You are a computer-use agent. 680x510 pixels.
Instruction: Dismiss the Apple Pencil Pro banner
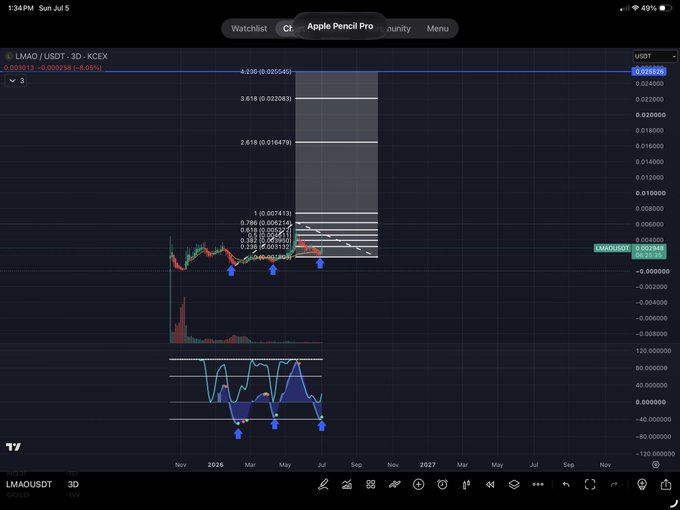(340, 26)
